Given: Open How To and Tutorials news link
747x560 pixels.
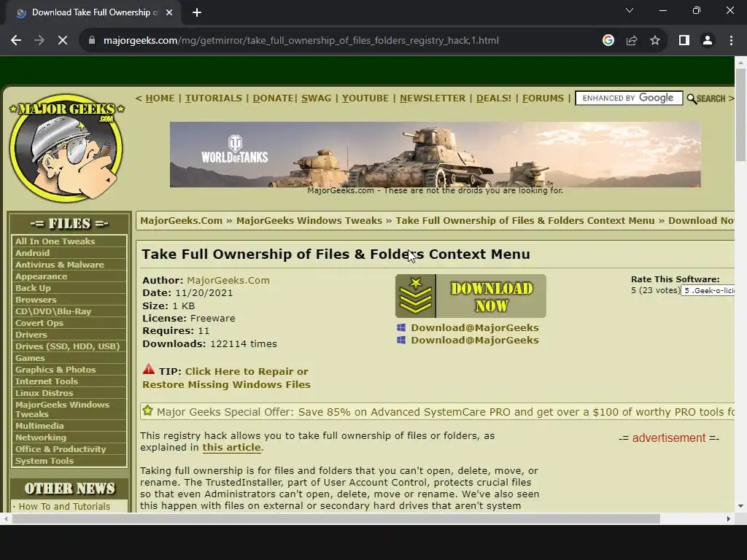Looking at the screenshot, I should click(64, 506).
